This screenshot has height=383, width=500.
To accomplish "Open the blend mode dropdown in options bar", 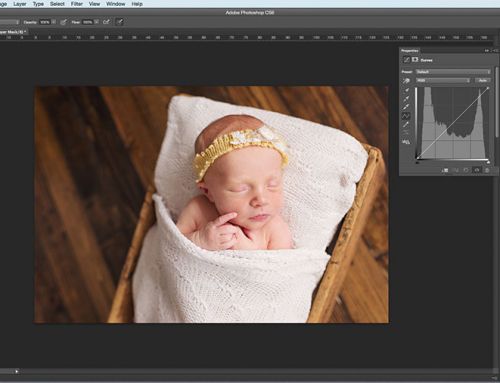I will pos(9,22).
